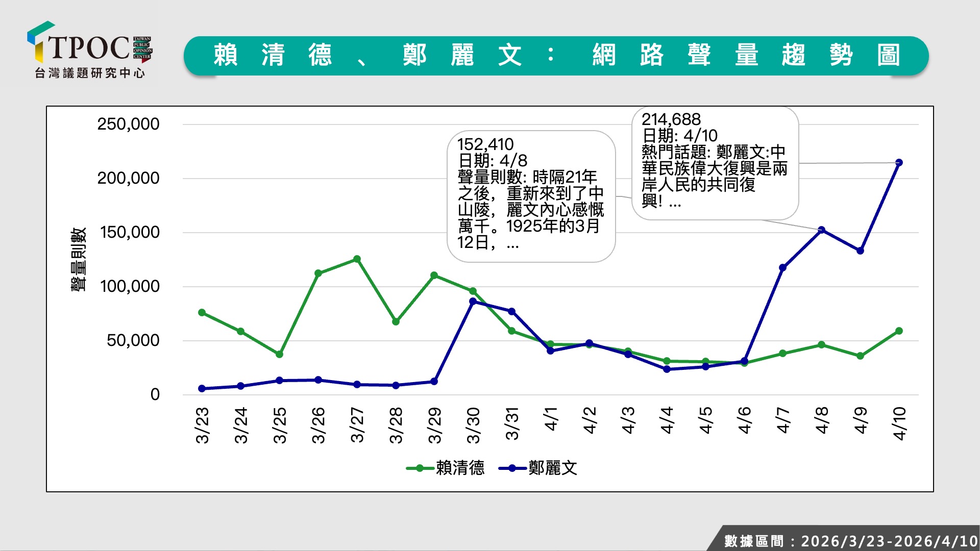Screen dimensions: 980x551
Task: Click the 3/25 green low data point
Action: 279,354
